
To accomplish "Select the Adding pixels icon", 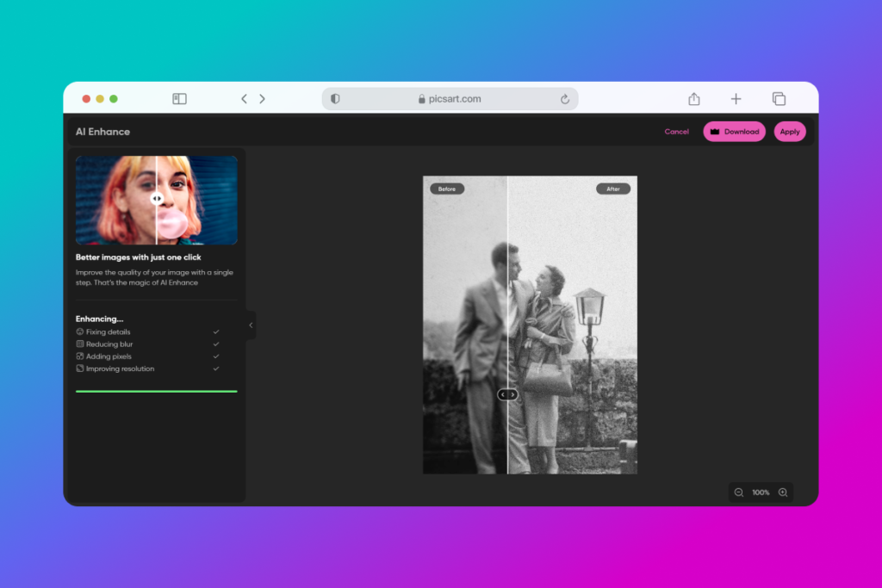I will (80, 356).
